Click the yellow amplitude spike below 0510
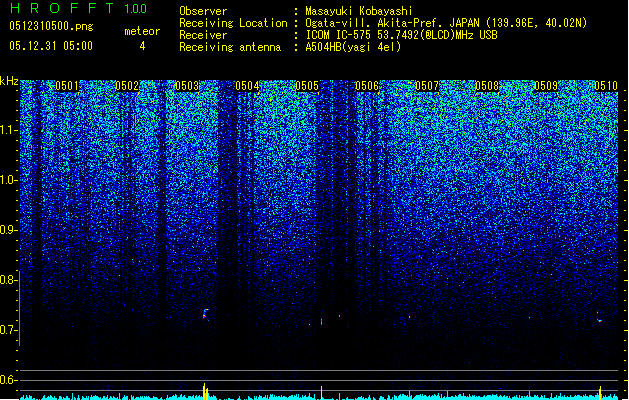 (600, 393)
